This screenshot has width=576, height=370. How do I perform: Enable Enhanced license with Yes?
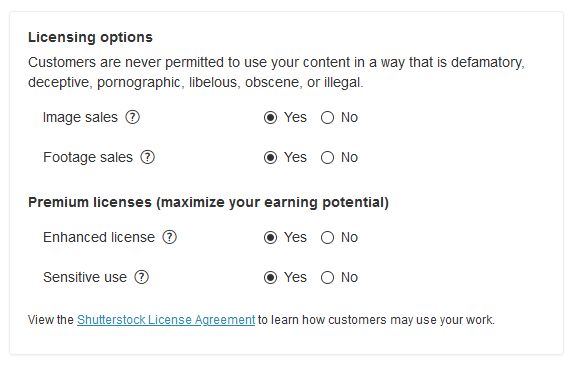pyautogui.click(x=270, y=238)
